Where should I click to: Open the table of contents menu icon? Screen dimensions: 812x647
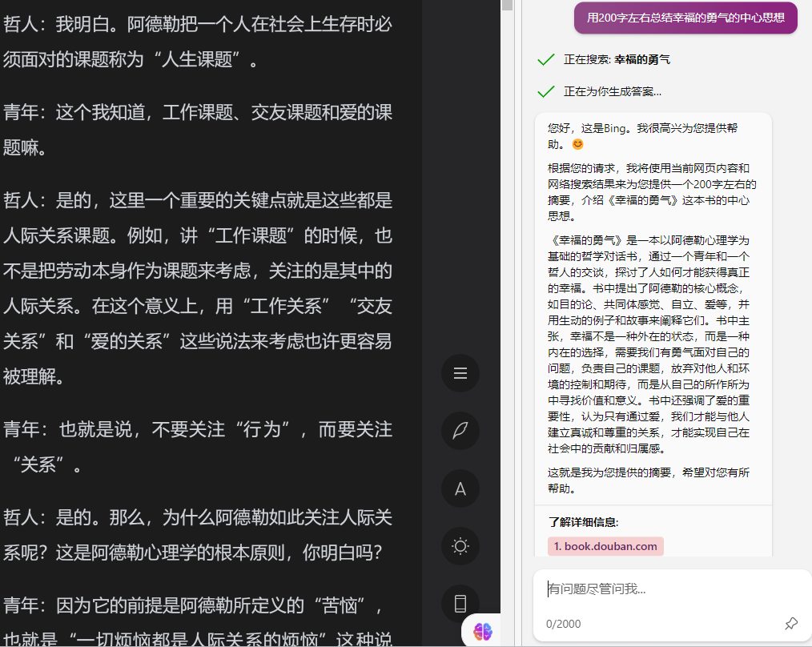pos(460,373)
